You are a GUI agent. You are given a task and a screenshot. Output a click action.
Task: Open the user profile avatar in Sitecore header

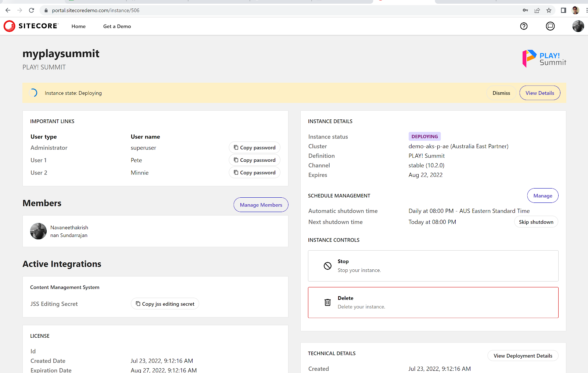[x=578, y=26]
